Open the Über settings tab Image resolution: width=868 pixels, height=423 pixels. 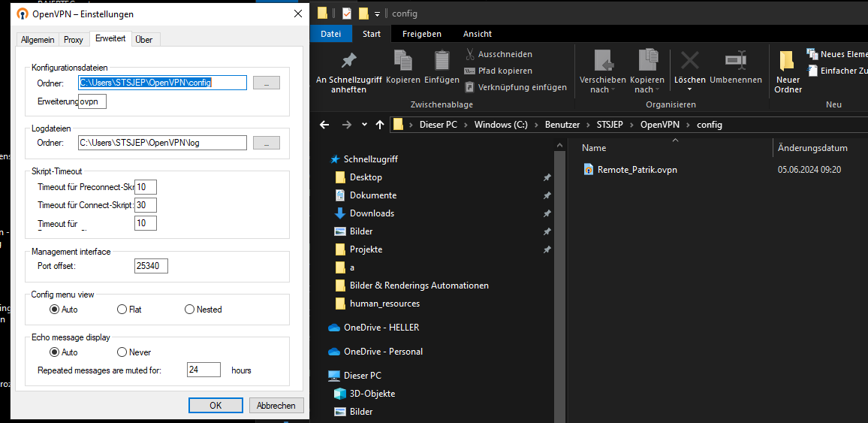pos(144,39)
